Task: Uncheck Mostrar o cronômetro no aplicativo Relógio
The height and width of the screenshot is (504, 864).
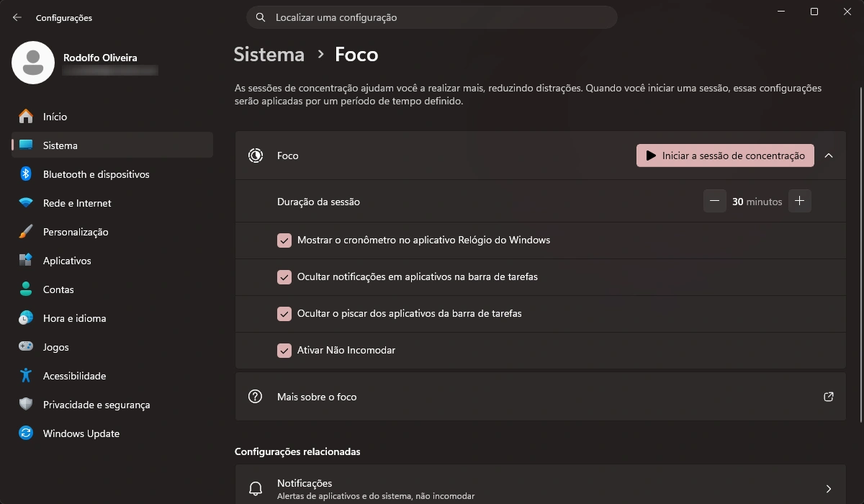Action: (x=284, y=240)
